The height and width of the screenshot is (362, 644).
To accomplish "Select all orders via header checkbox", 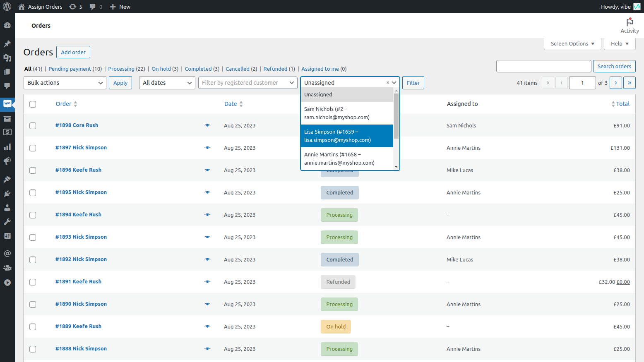I will tap(33, 104).
